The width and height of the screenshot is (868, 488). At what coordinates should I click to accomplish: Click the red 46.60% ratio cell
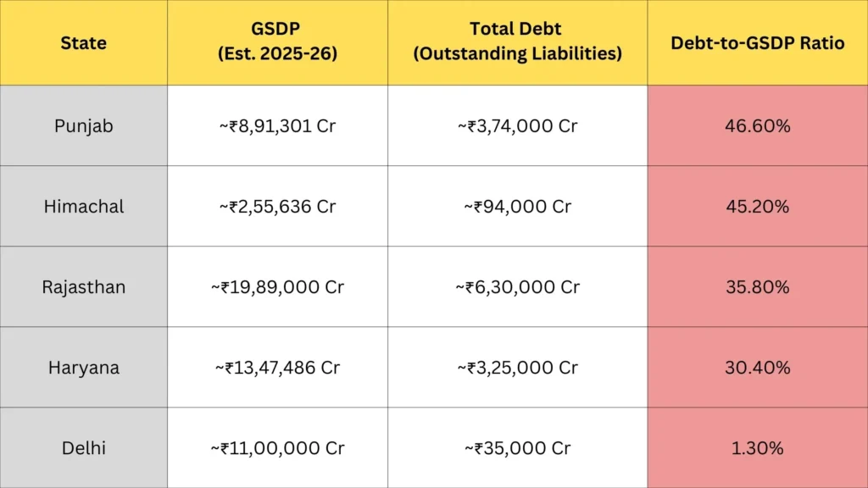point(757,126)
